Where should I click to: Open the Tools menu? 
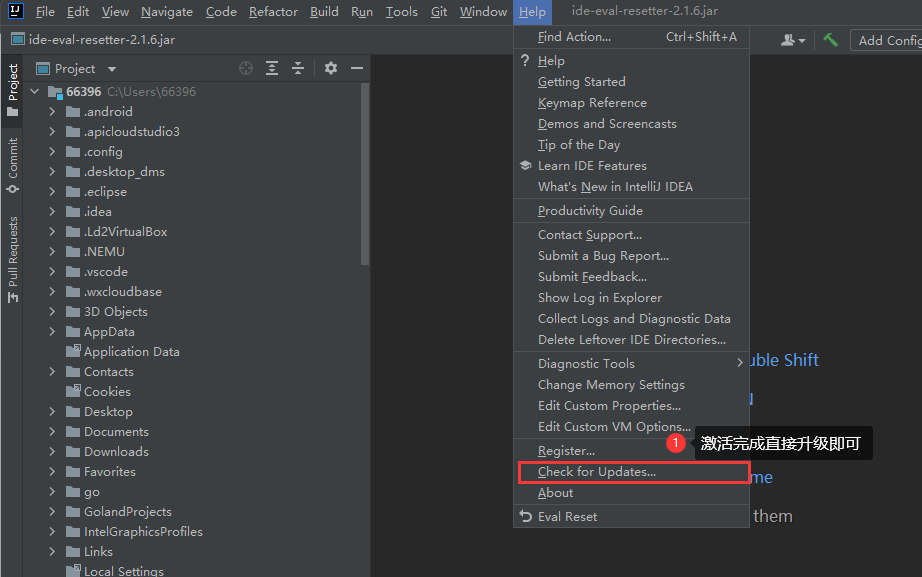(x=402, y=12)
